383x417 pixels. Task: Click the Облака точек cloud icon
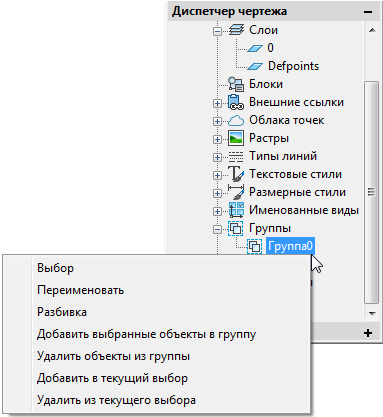[236, 120]
